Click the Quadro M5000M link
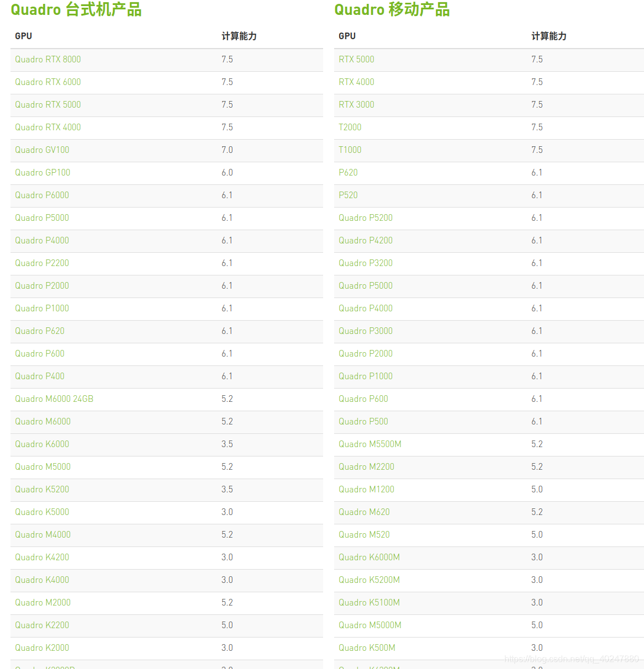 [370, 625]
